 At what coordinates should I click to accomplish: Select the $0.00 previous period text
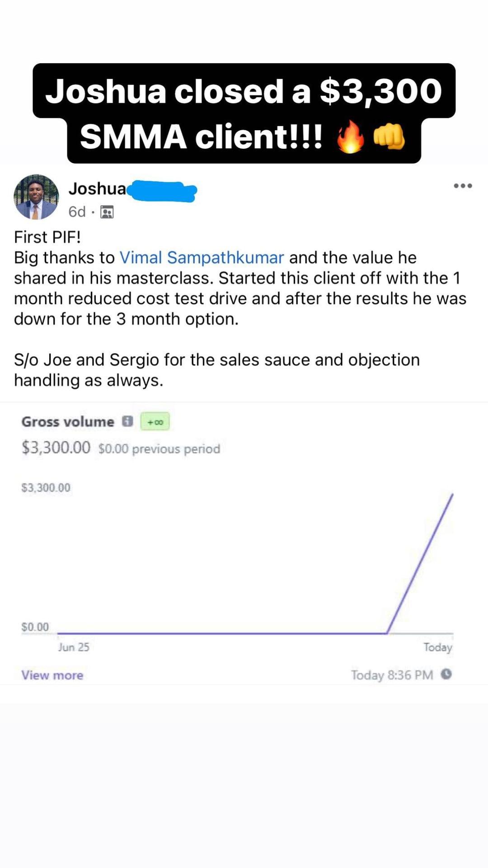coord(159,449)
